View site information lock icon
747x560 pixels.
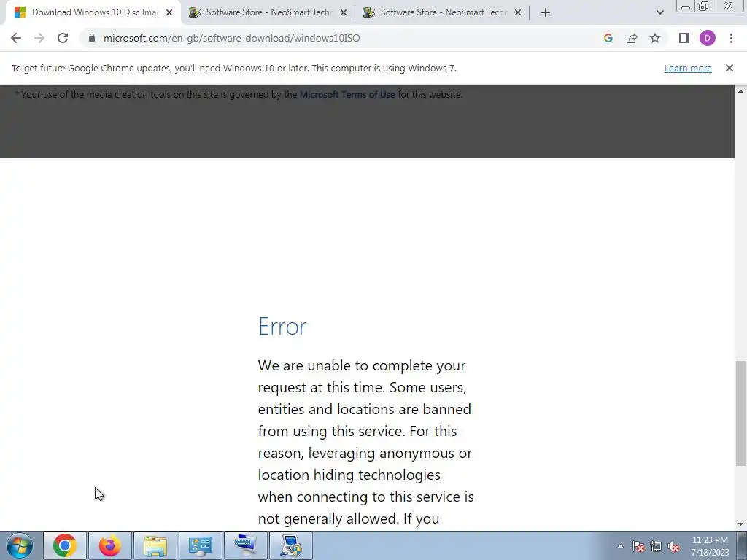pos(92,38)
